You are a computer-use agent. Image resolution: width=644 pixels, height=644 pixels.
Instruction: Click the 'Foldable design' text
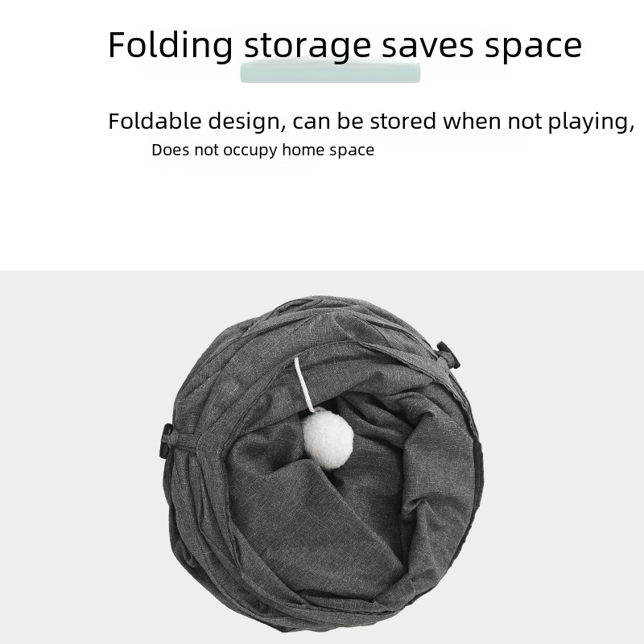pyautogui.click(x=196, y=122)
